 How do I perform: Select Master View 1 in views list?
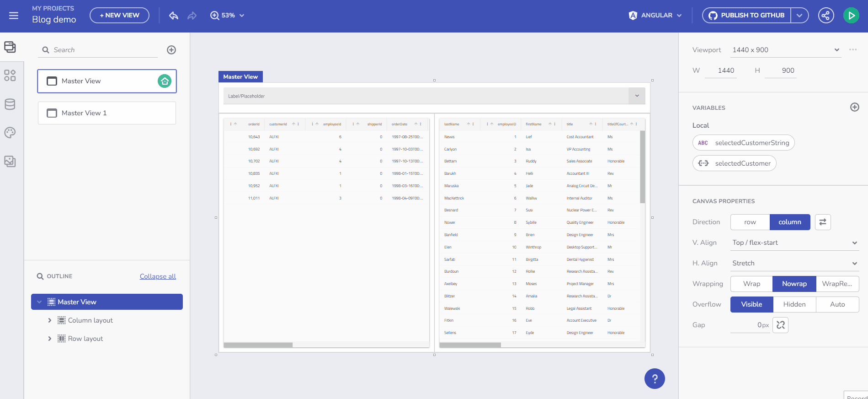click(x=107, y=113)
